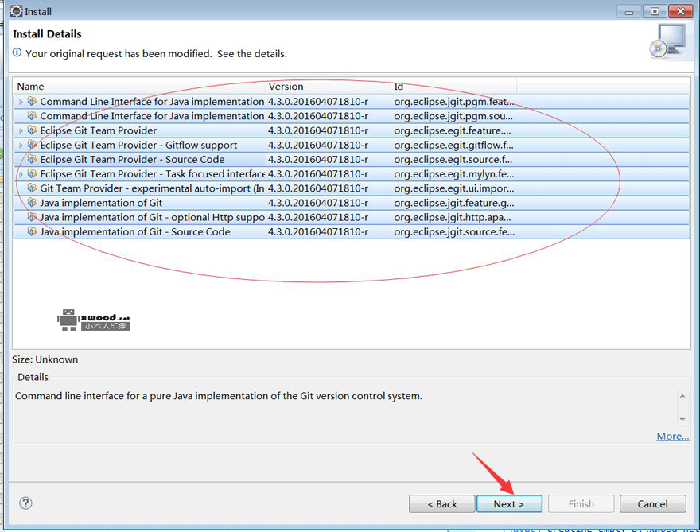700x532 pixels.
Task: Click icon beside optional Http support entry
Action: tap(32, 217)
